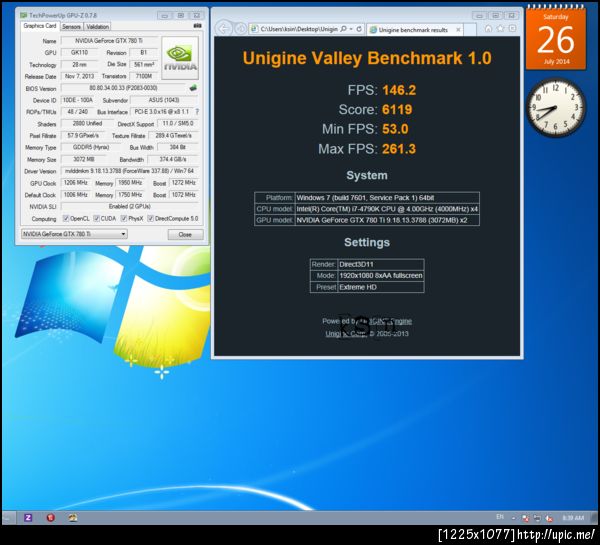Open the UNIGINE Engine link
Screen dimensions: 600x545
(385, 321)
